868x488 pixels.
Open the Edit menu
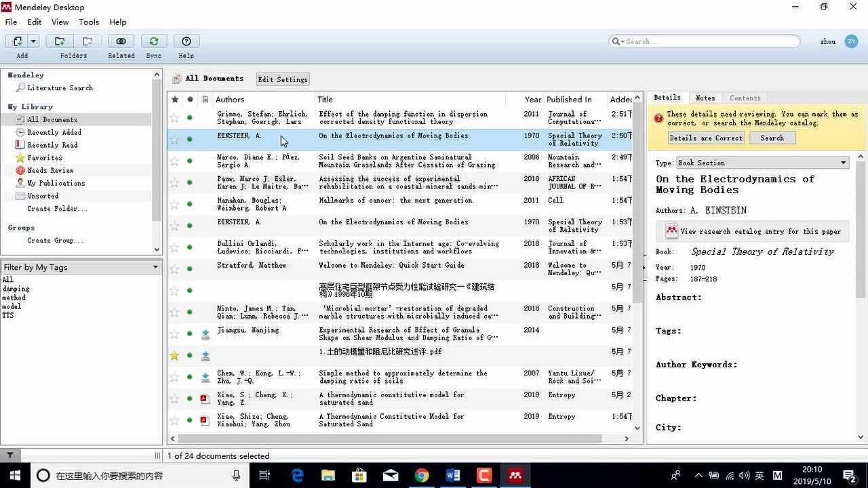coord(34,22)
